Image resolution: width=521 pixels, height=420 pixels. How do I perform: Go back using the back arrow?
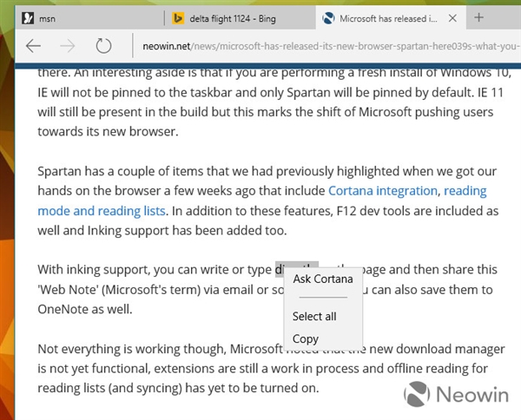coord(33,46)
